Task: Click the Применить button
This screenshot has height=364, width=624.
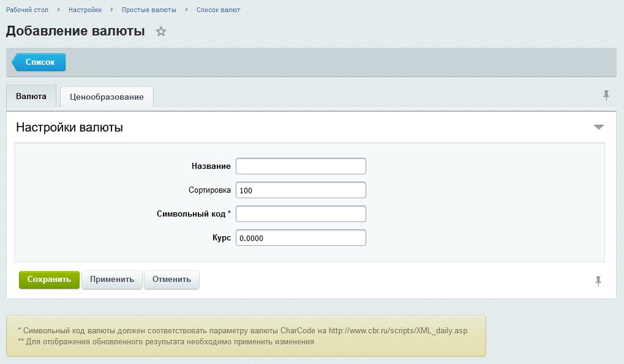Action: 112,280
